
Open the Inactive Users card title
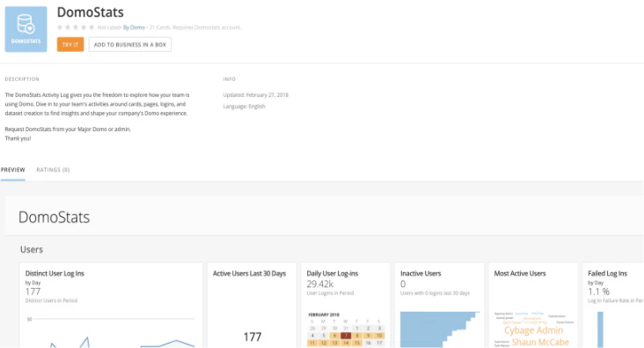click(x=421, y=273)
